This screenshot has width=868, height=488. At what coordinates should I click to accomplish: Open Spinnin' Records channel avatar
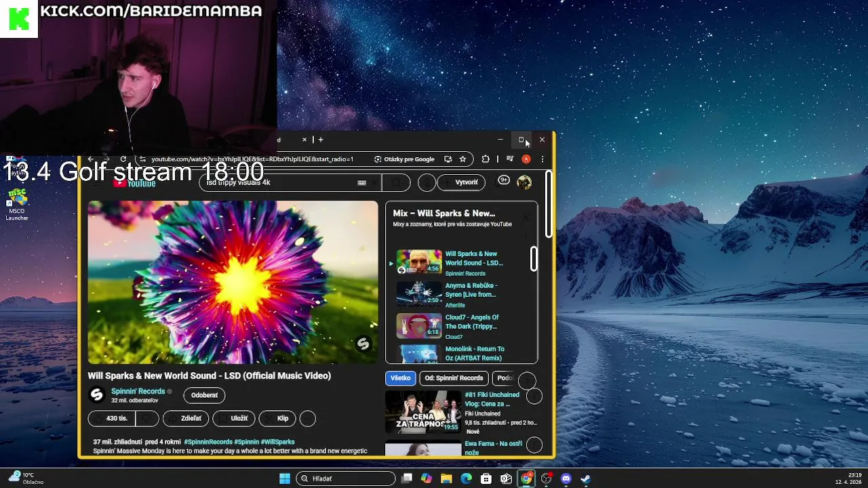(x=97, y=395)
